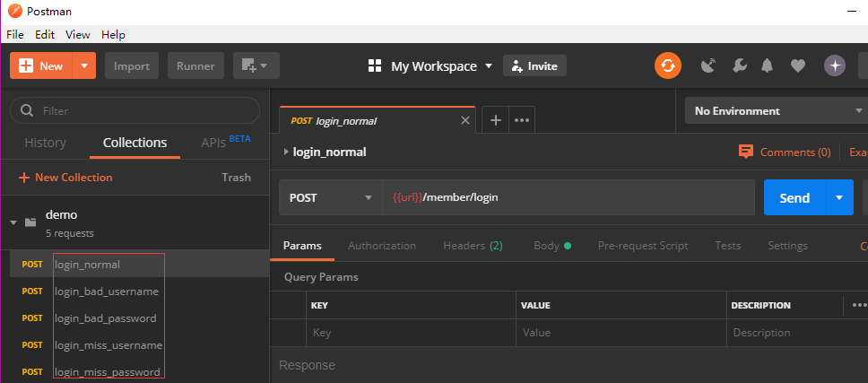The height and width of the screenshot is (383, 868).
Task: Click the blue Send button
Action: click(794, 197)
